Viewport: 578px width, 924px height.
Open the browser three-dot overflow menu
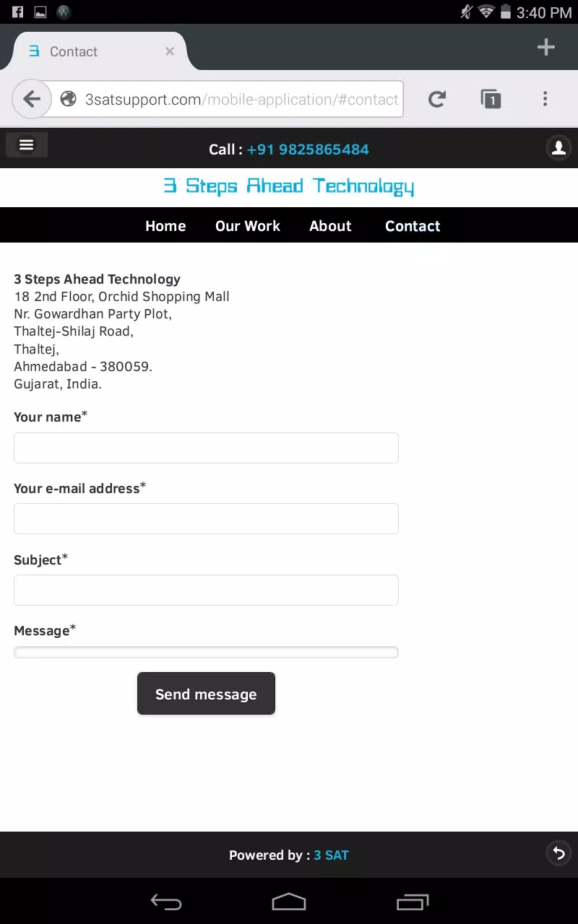pos(545,99)
